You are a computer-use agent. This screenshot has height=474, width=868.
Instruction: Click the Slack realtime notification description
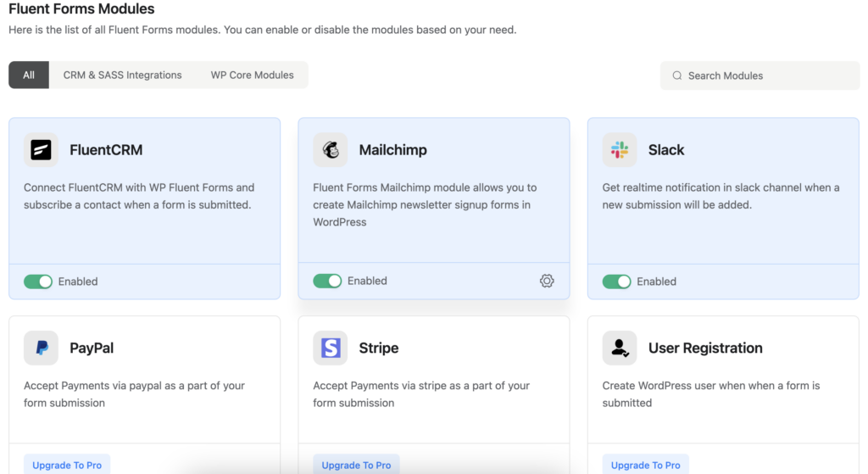(721, 196)
